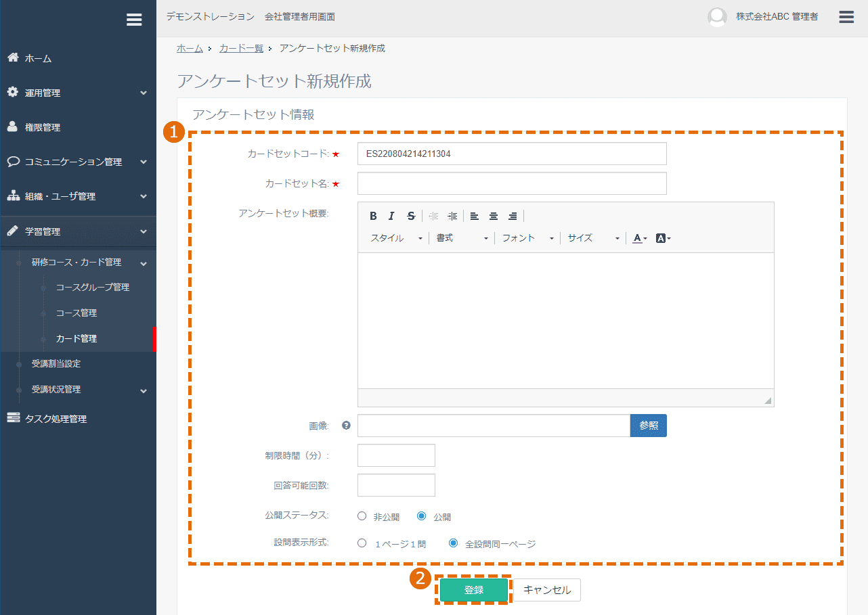Screen dimensions: 868x615
Task: Select the 1ページ1問 radio button
Action: 362,543
